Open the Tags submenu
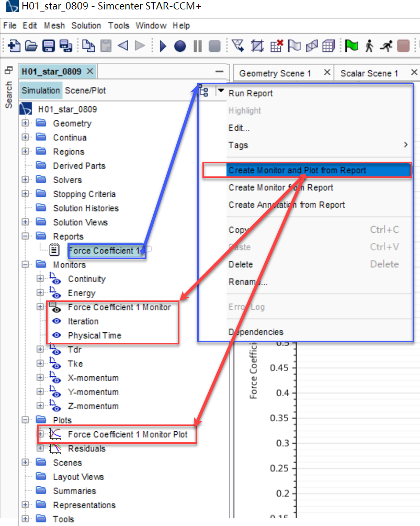Screen dimensions: 420x526 click(320, 145)
